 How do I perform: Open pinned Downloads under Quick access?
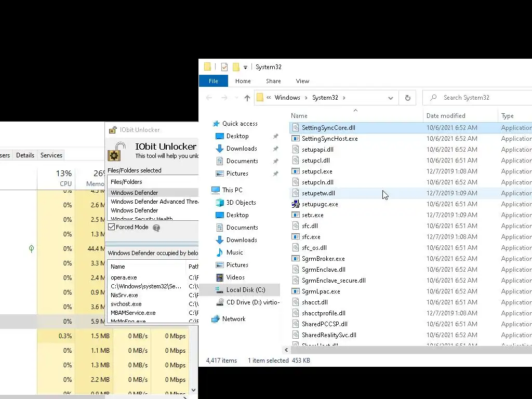(x=242, y=149)
